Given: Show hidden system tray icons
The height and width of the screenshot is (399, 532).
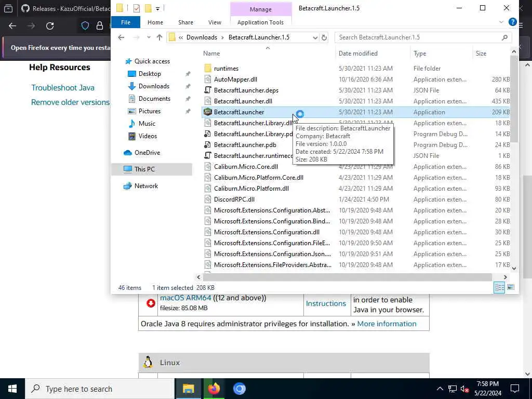Looking at the screenshot, I should pos(440,389).
